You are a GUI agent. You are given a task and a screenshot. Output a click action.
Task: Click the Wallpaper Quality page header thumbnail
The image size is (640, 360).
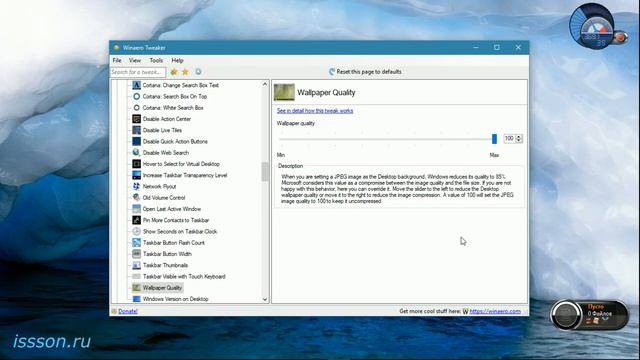[x=284, y=92]
